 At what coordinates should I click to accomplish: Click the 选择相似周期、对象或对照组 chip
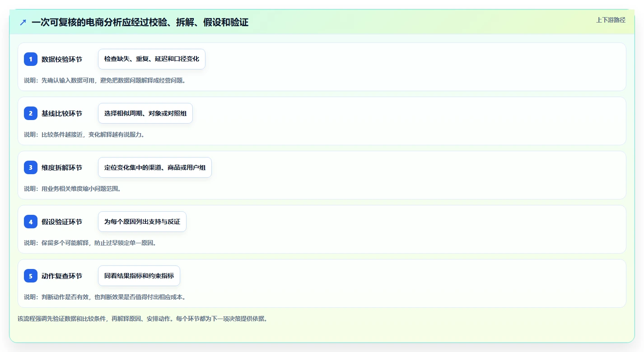click(145, 113)
